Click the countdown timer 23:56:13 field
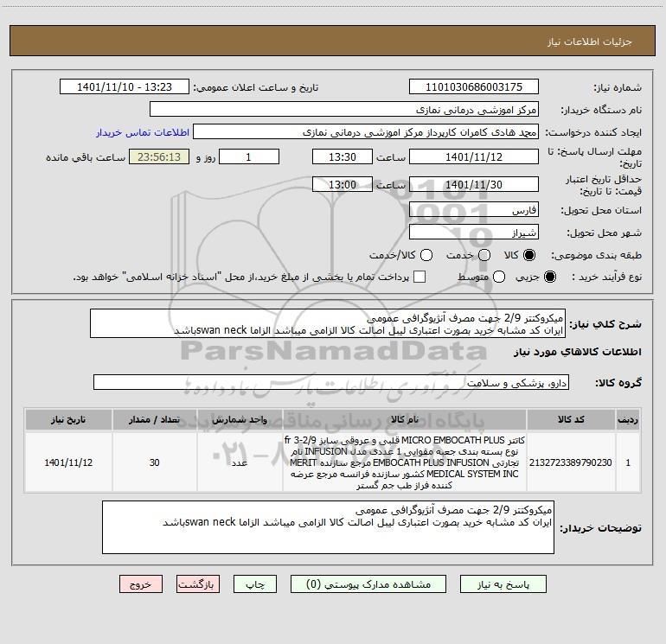This screenshot has height=644, width=666. pyautogui.click(x=159, y=156)
